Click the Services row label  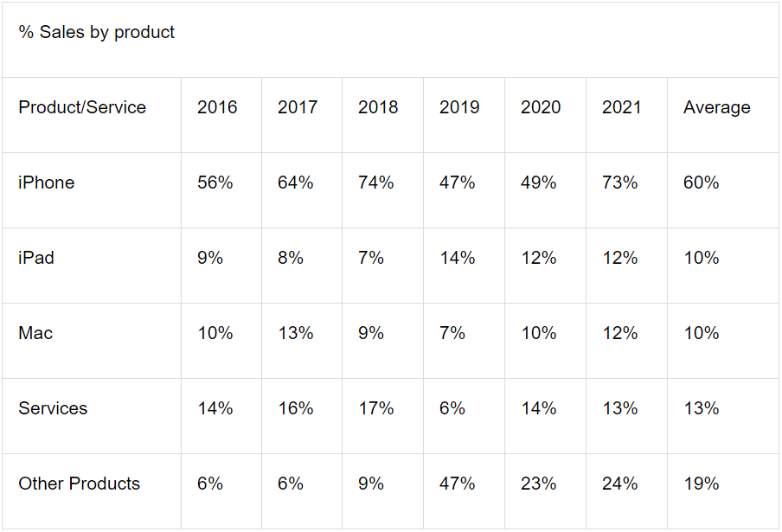click(x=53, y=409)
